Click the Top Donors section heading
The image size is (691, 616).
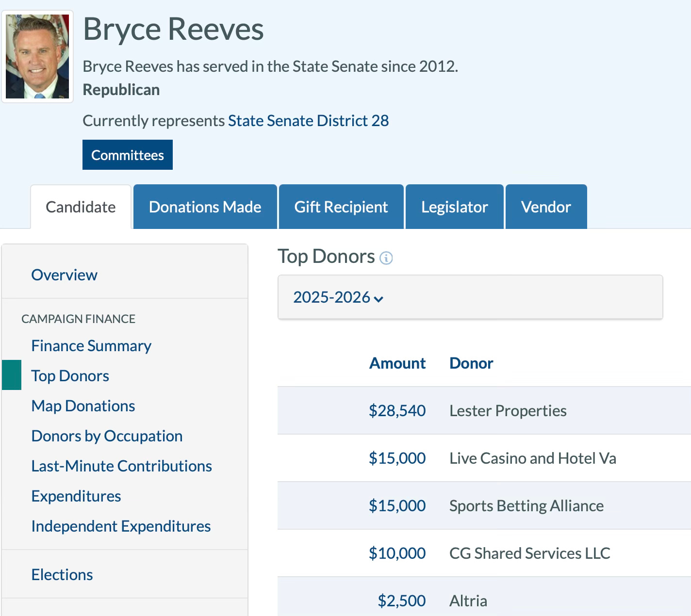[326, 256]
